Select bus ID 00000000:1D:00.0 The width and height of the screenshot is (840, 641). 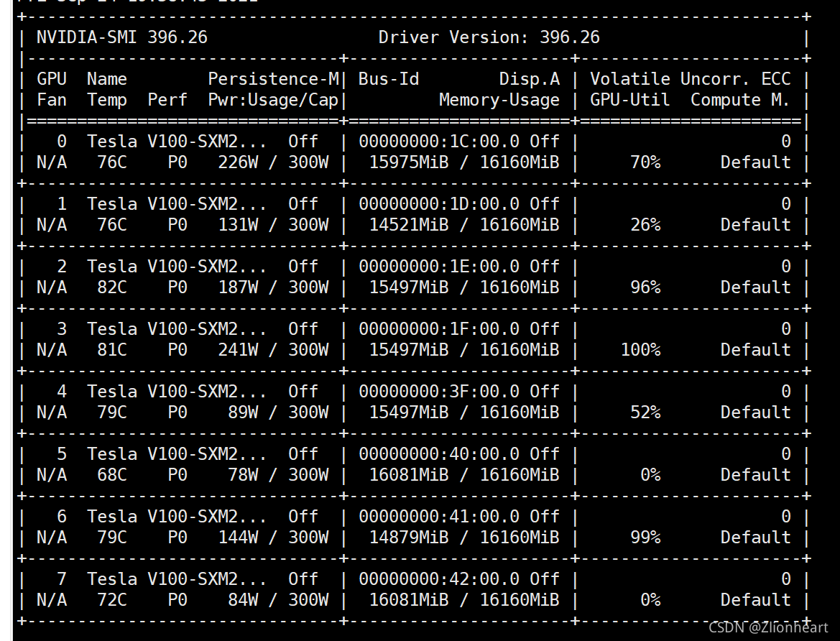pos(439,204)
